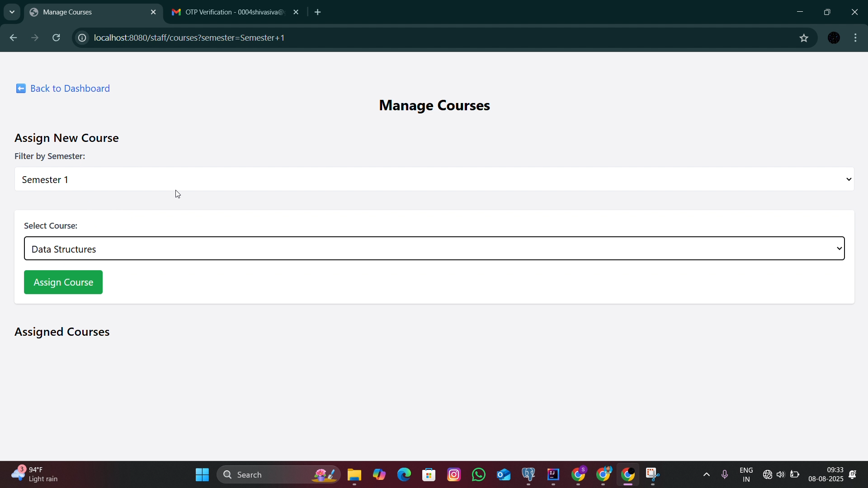Go back to the previous page
Viewport: 868px width, 488px height.
click(x=13, y=38)
